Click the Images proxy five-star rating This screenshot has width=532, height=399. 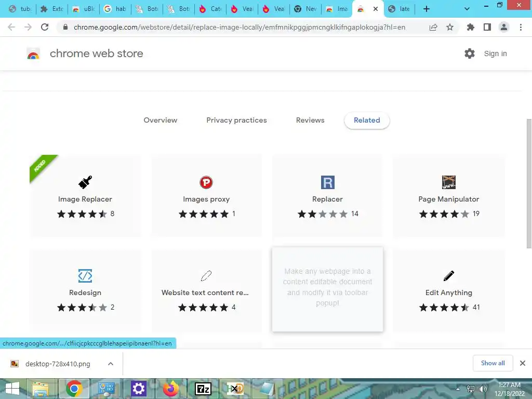(x=204, y=214)
